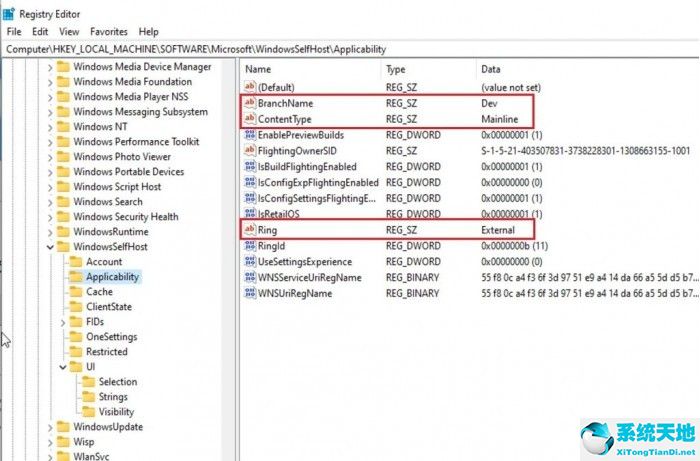Viewport: 700px width, 461px height.
Task: Expand the FIDs key
Action: [x=63, y=322]
